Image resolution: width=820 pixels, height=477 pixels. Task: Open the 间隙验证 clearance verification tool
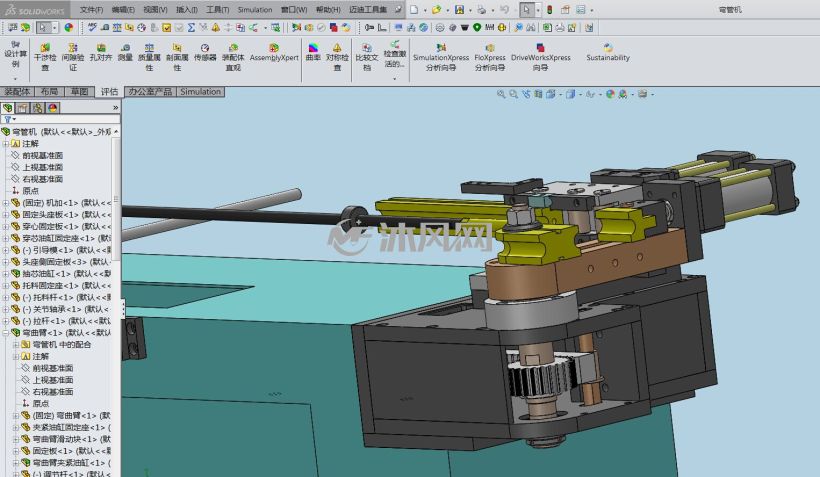(x=73, y=57)
